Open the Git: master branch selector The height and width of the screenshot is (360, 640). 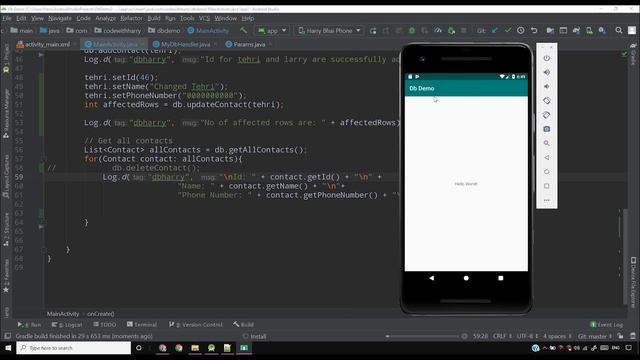(595, 336)
